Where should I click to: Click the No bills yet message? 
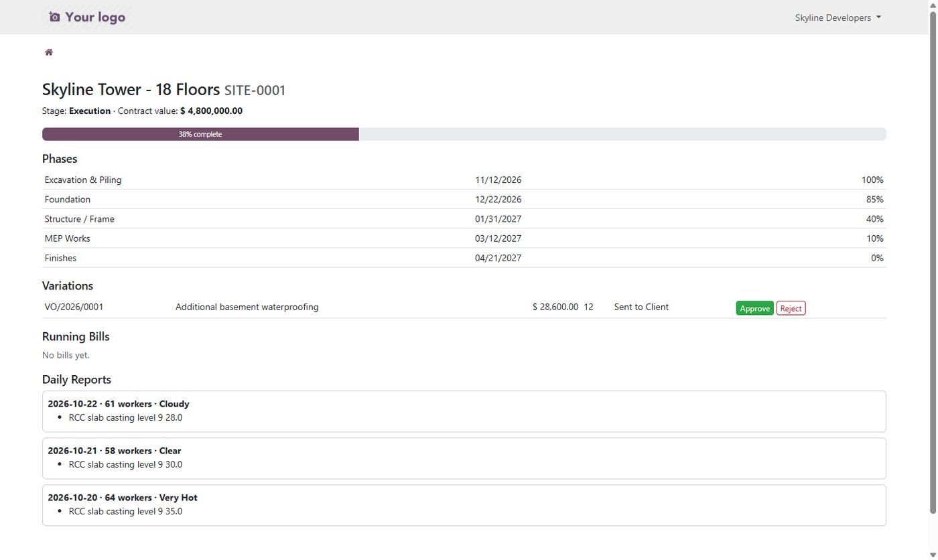[66, 355]
